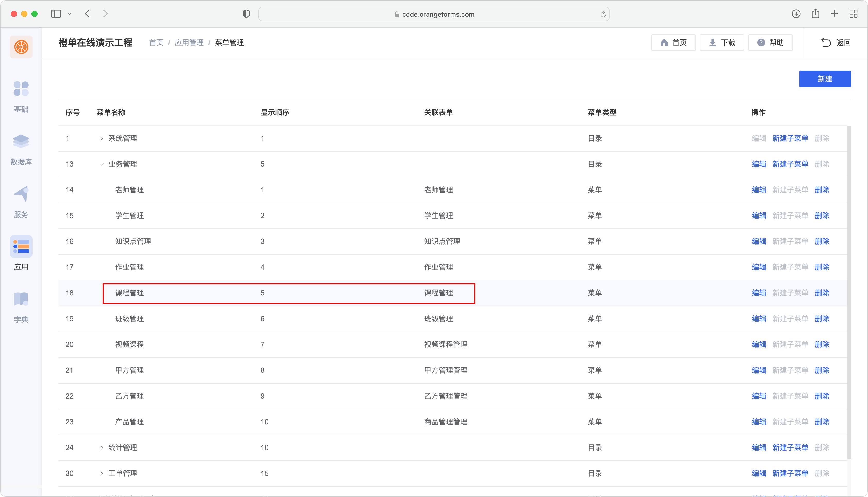Show the tab overview grid icon
868x497 pixels.
pyautogui.click(x=853, y=14)
